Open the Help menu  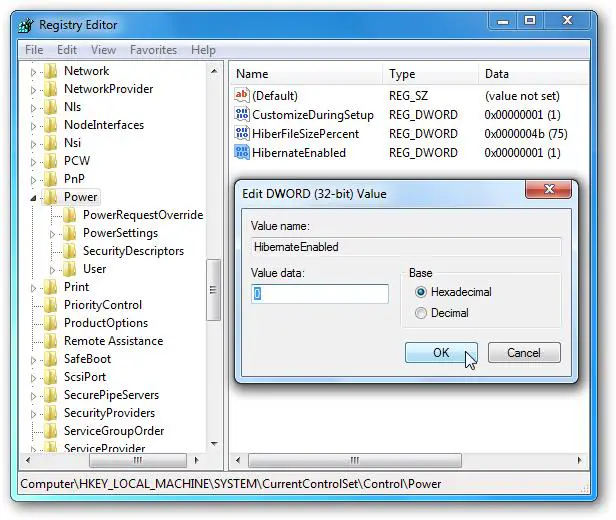[203, 50]
